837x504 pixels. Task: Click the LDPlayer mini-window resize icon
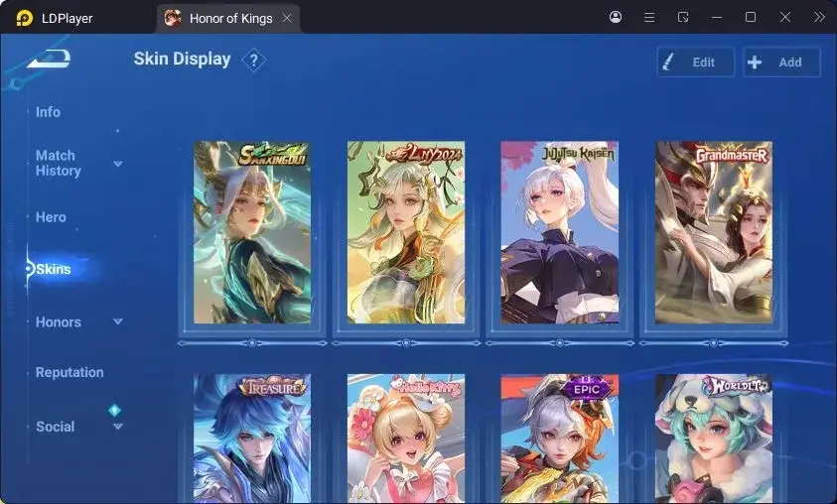[x=683, y=18]
